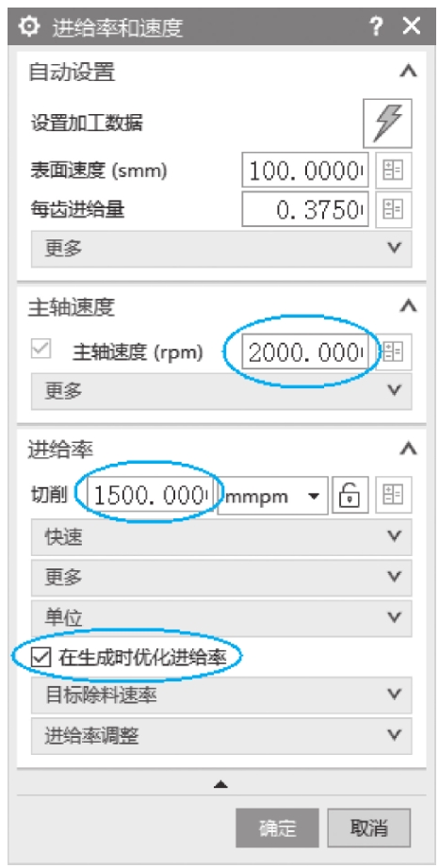
Task: Click calculator icon beside surface speed field
Action: pyautogui.click(x=394, y=171)
